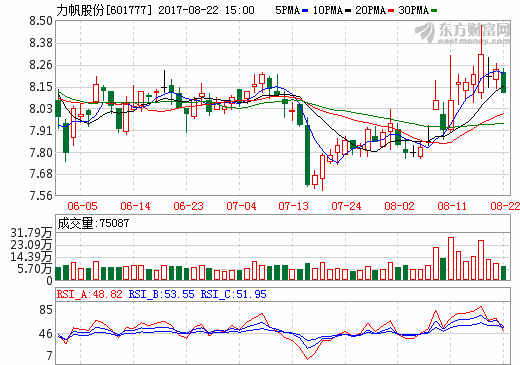Click the 7.91 price axis label

pyautogui.click(x=41, y=131)
